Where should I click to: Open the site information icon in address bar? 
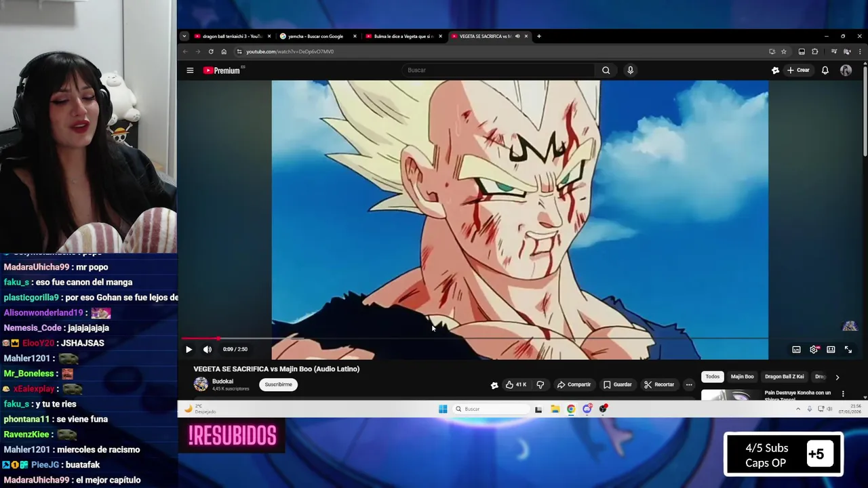239,52
